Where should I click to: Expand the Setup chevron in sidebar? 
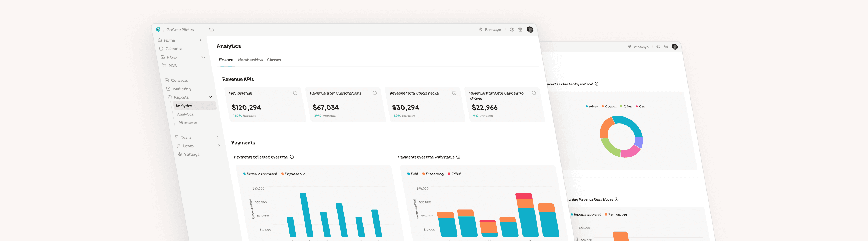pyautogui.click(x=219, y=146)
